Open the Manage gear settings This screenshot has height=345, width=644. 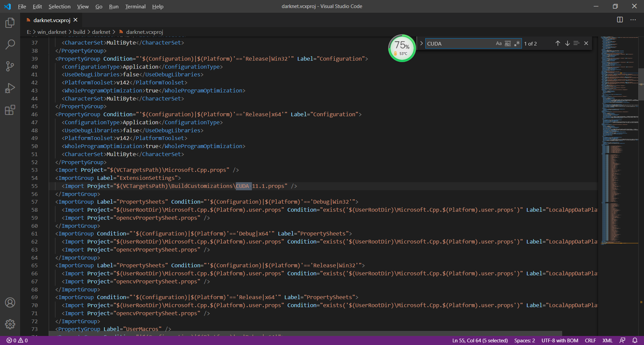tap(10, 324)
